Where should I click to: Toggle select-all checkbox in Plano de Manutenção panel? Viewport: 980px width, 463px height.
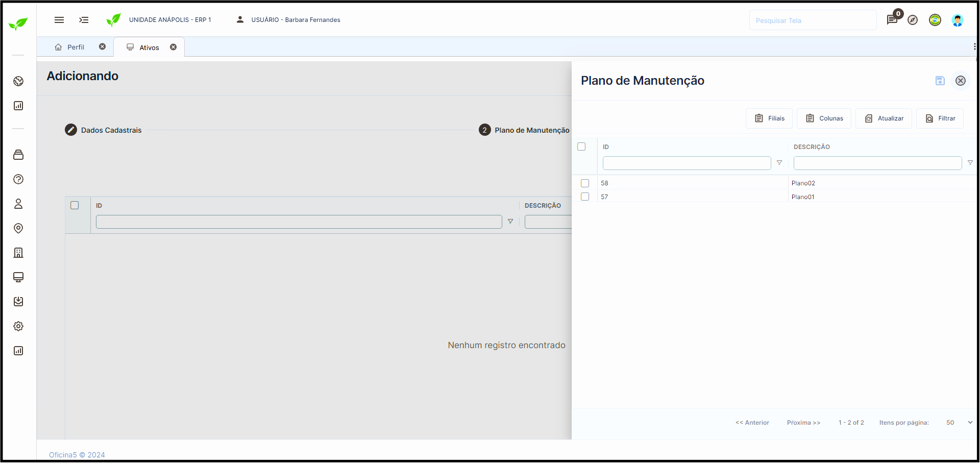pyautogui.click(x=581, y=147)
